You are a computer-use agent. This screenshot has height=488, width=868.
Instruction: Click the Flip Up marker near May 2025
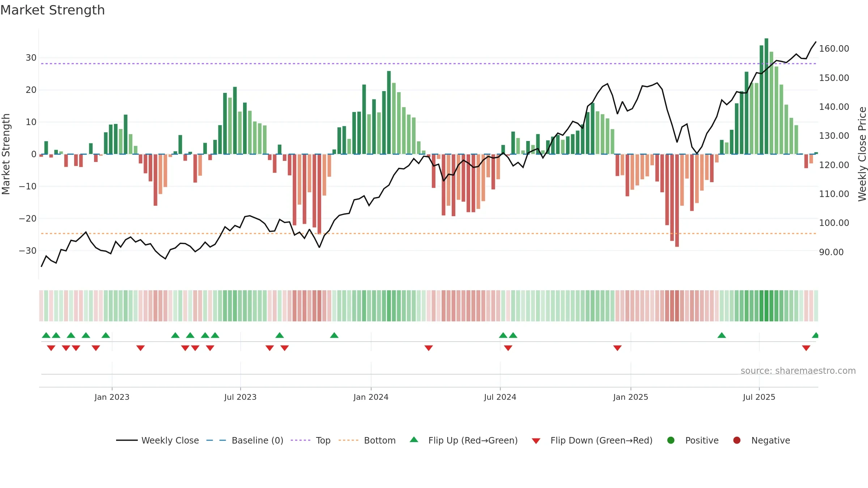722,335
